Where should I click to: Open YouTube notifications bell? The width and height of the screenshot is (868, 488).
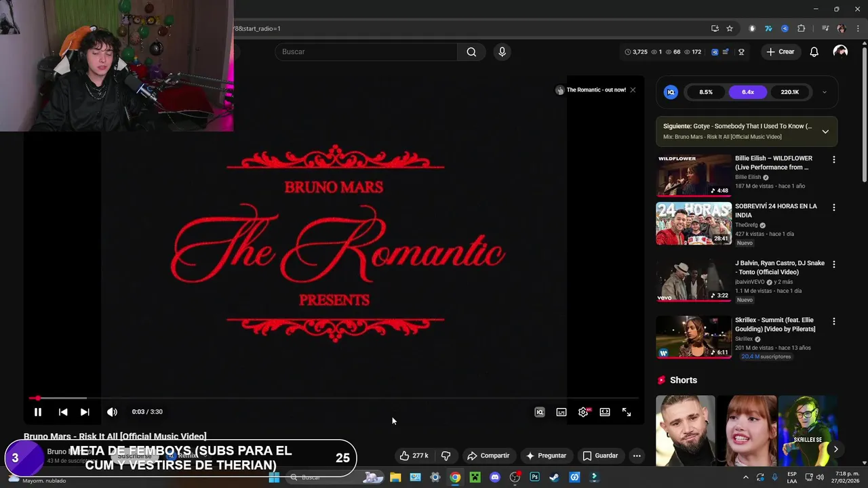[x=814, y=52]
